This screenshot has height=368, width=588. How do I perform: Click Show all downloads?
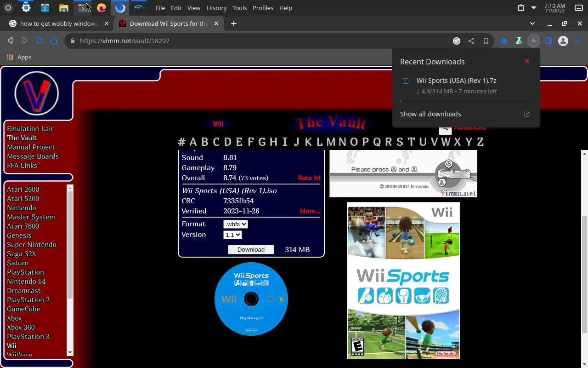[430, 114]
